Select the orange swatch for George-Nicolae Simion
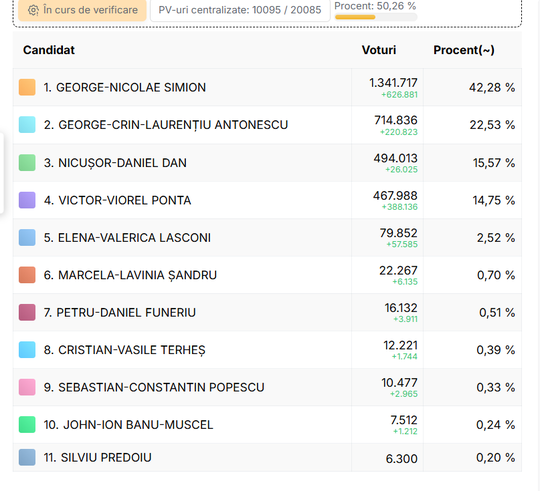This screenshot has width=540, height=491. coord(27,87)
